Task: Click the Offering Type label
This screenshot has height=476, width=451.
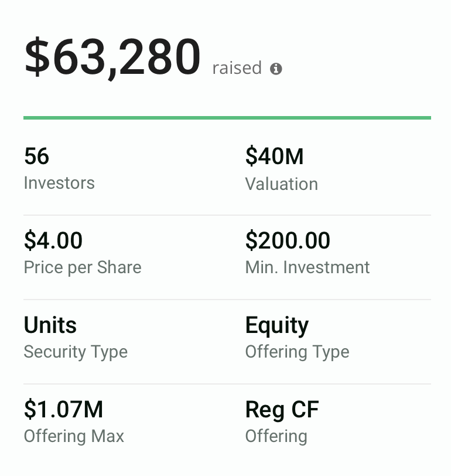Action: point(297,352)
